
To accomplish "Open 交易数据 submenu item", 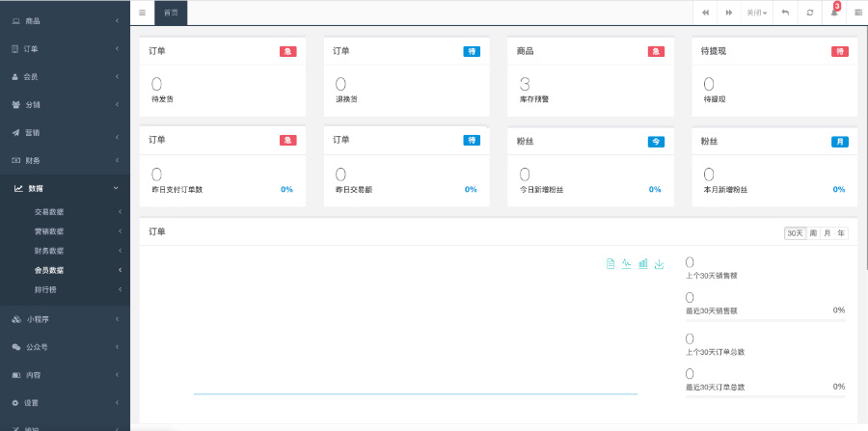I will (x=49, y=211).
